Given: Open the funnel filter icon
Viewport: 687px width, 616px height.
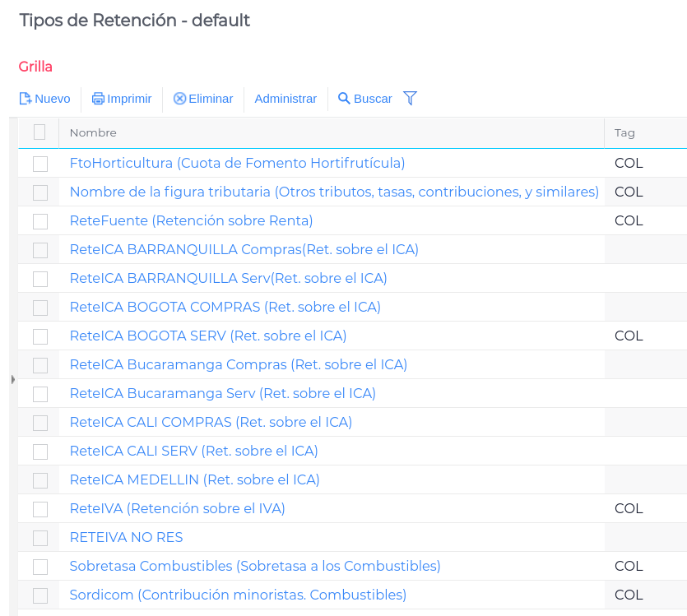Looking at the screenshot, I should 411,99.
